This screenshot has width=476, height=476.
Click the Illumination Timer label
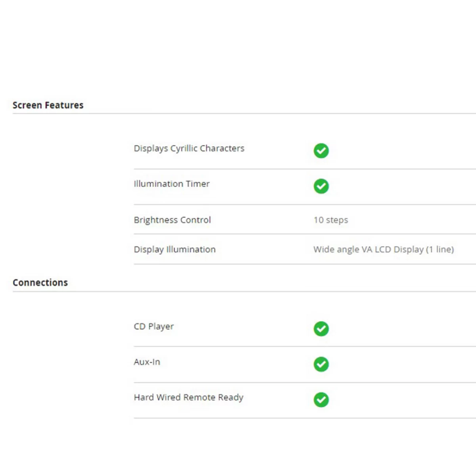click(172, 184)
